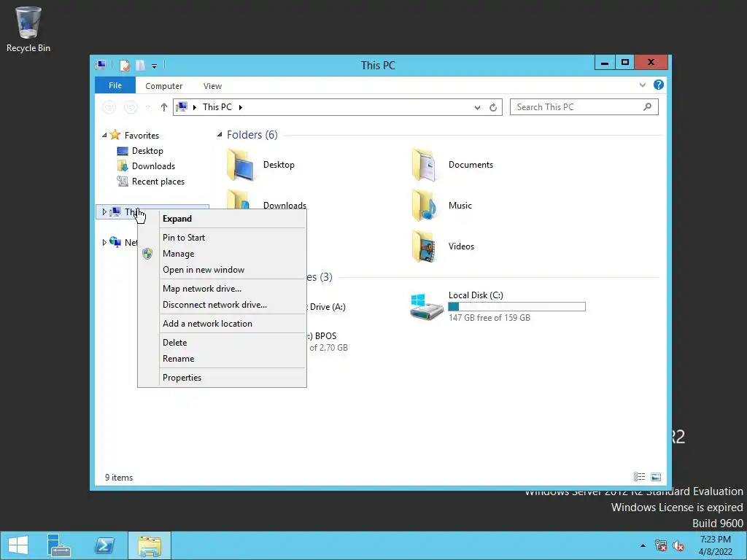Select the Documents folder icon
The width and height of the screenshot is (747, 560).
tap(424, 165)
